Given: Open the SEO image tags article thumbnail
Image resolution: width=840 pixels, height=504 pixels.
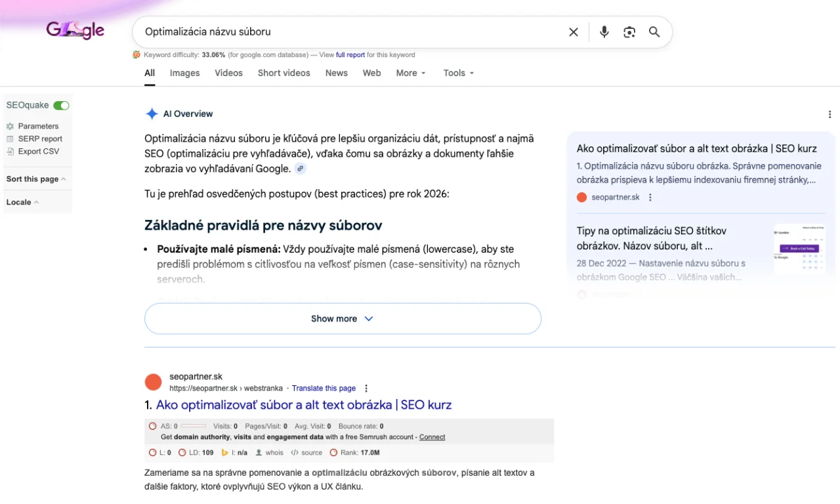Looking at the screenshot, I should pyautogui.click(x=799, y=249).
